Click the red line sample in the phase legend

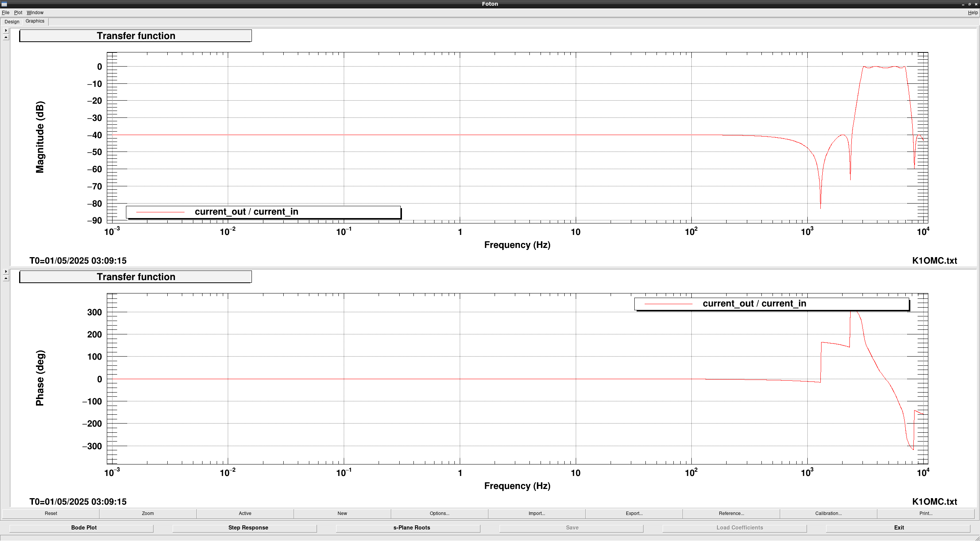(x=668, y=304)
